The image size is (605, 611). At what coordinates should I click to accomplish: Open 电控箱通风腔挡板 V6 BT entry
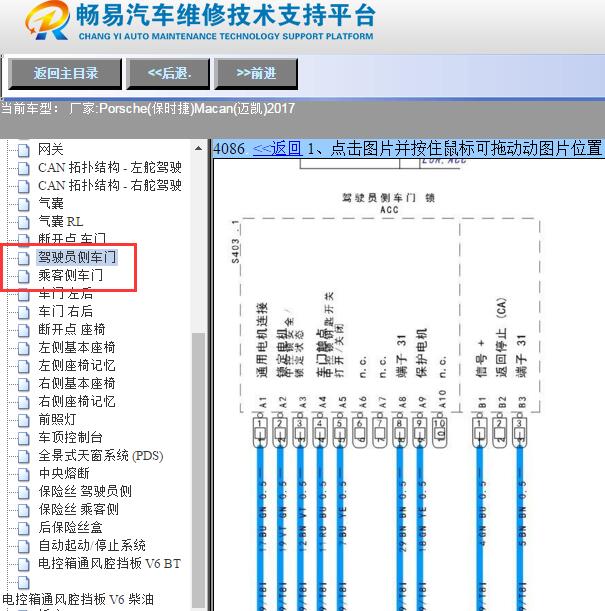click(x=109, y=563)
